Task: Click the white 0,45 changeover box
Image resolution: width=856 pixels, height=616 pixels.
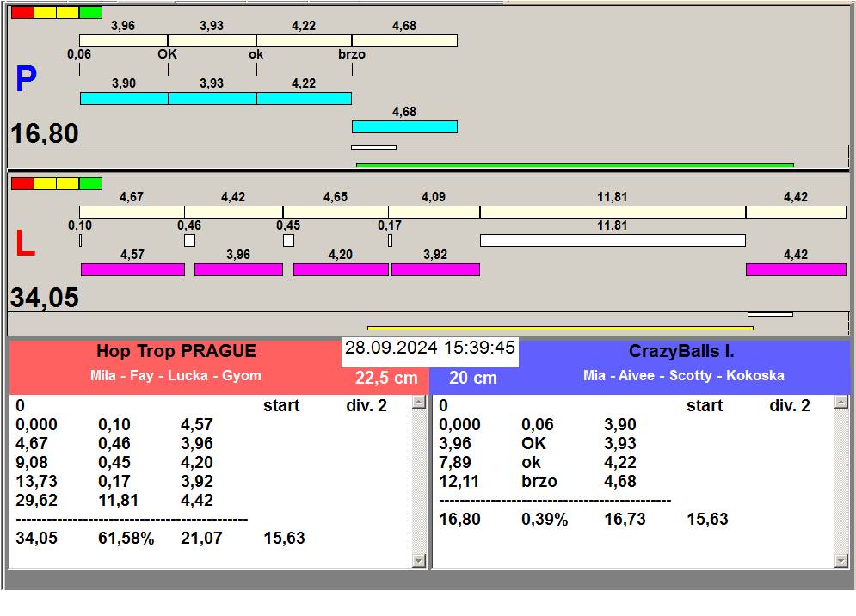Action: tap(289, 240)
